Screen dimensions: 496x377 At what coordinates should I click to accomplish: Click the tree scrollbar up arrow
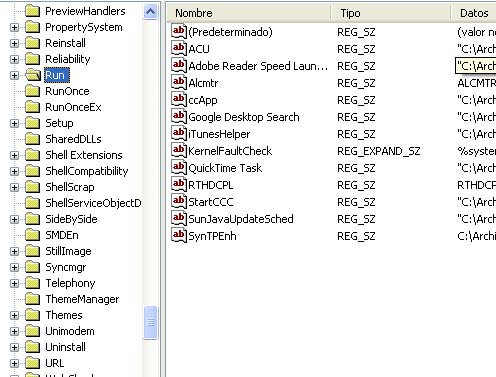click(x=151, y=12)
